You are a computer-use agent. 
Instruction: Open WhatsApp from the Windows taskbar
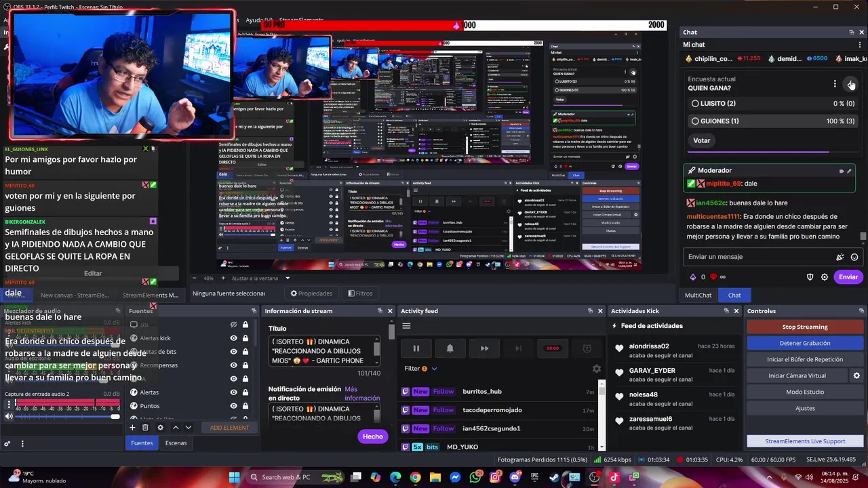tap(475, 477)
